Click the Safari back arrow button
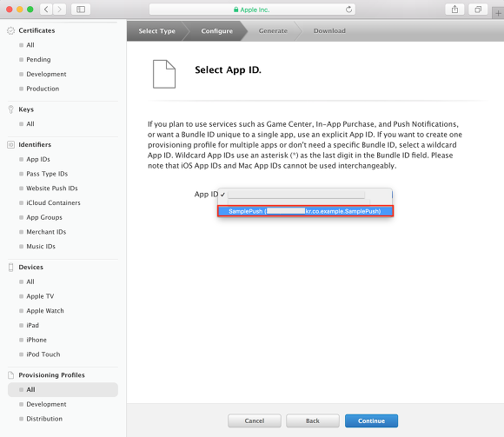Viewport: 504px width, 437px height. point(46,10)
